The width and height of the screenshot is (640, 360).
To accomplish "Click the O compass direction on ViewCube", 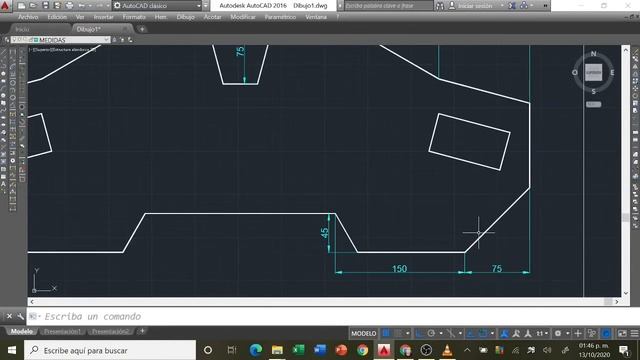I will pyautogui.click(x=575, y=73).
